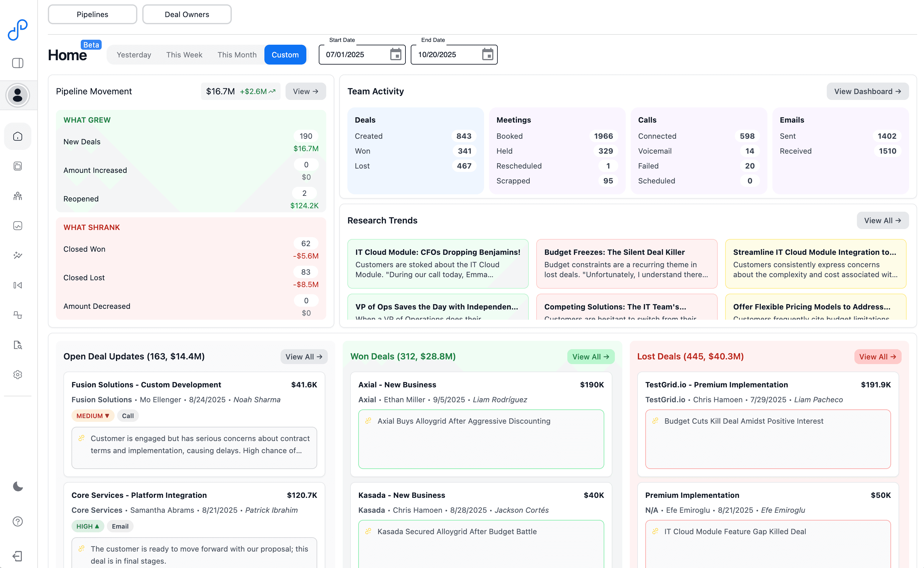Open the document search icon in sidebar
Viewport: 924px width, 568px height.
coord(18,345)
